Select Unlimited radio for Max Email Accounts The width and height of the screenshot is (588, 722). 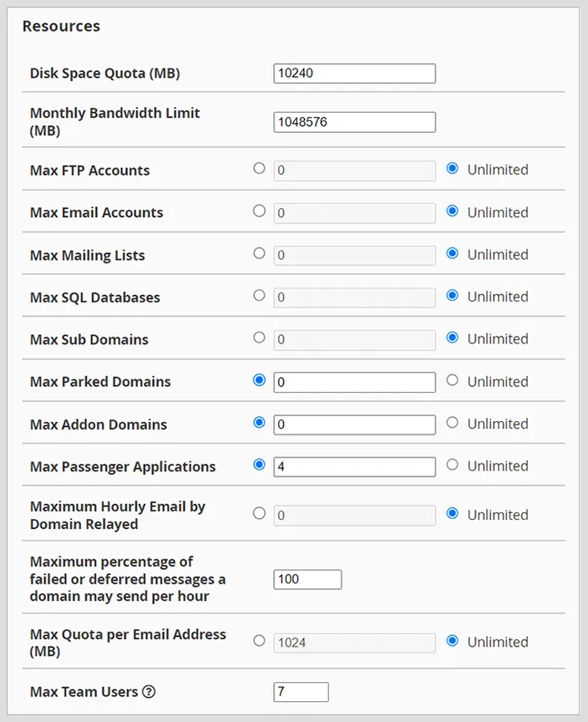point(452,211)
